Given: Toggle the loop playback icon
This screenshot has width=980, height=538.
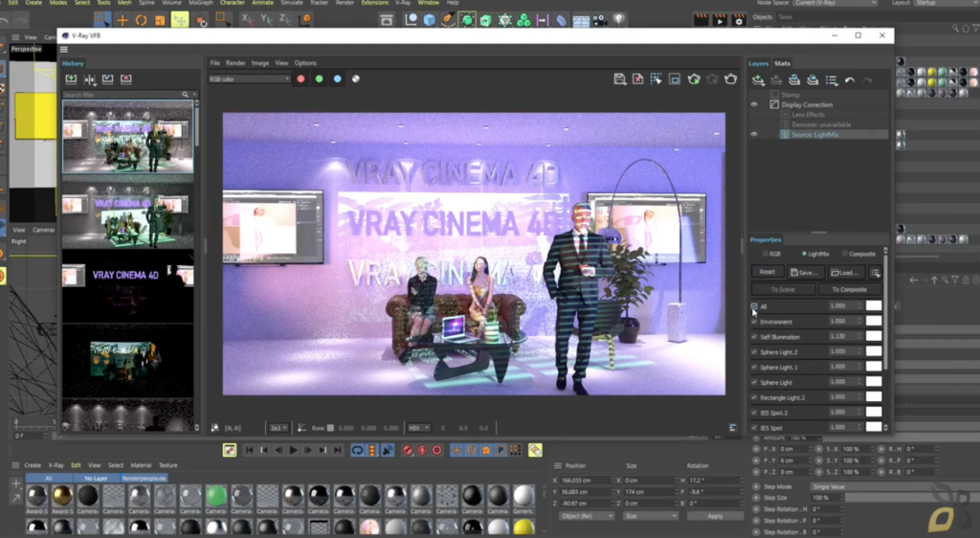Looking at the screenshot, I should coord(357,450).
